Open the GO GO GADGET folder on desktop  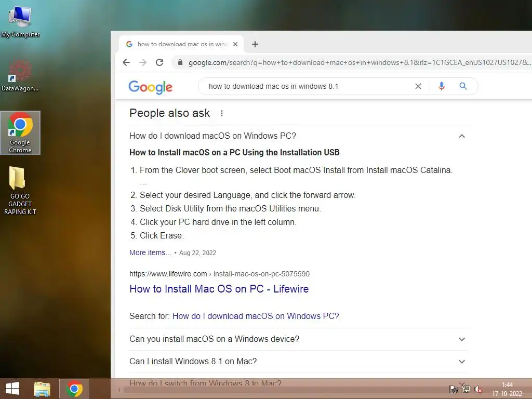[20, 191]
